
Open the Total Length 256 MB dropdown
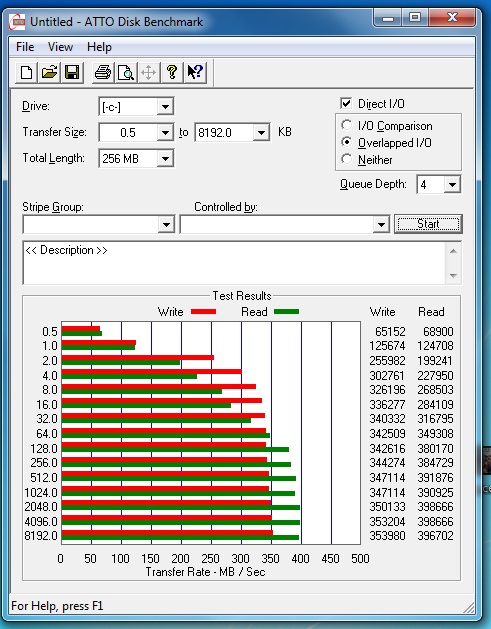point(165,159)
